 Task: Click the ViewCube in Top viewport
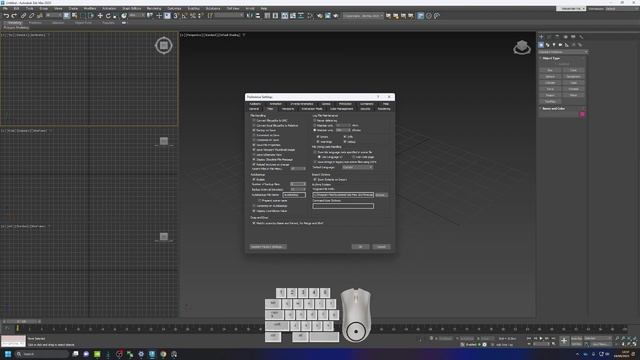164,45
